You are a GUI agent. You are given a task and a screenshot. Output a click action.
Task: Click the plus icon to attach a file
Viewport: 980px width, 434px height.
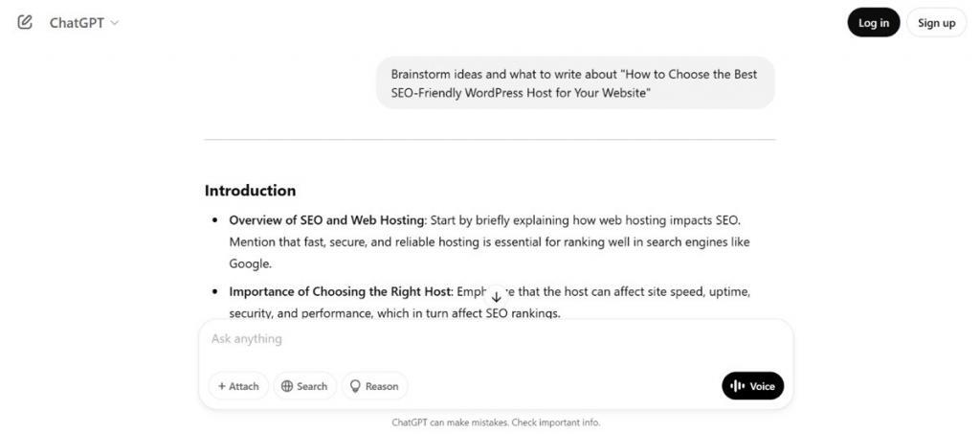(222, 386)
